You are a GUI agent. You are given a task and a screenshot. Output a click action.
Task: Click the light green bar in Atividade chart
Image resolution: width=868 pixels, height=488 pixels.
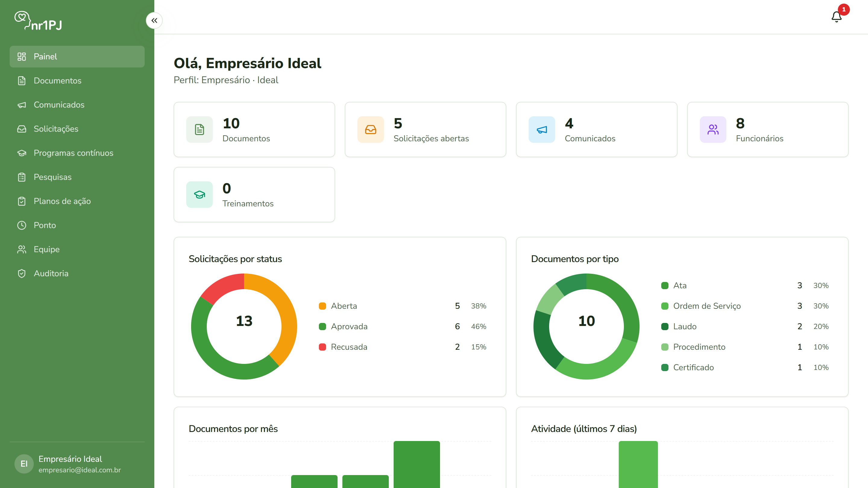(638, 465)
